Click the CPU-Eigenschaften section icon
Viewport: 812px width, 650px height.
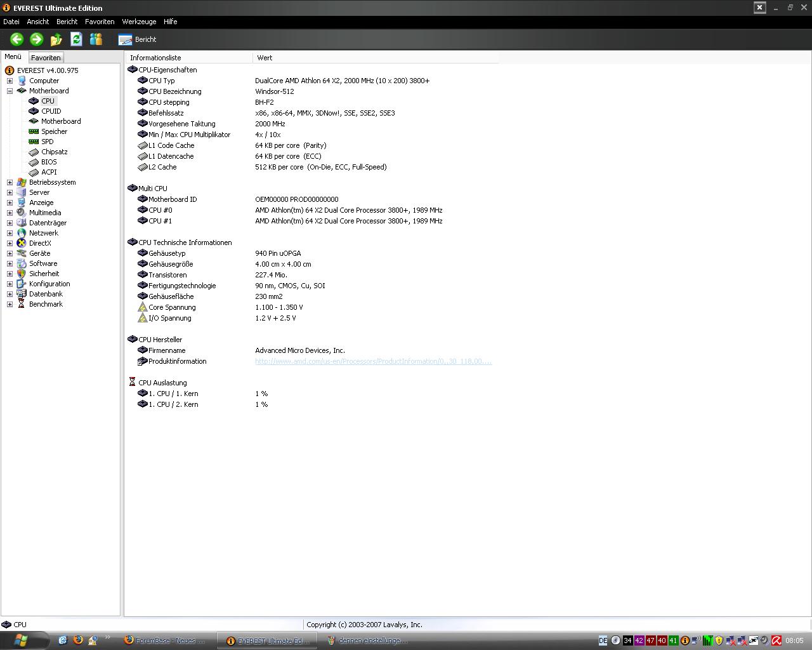coord(133,69)
